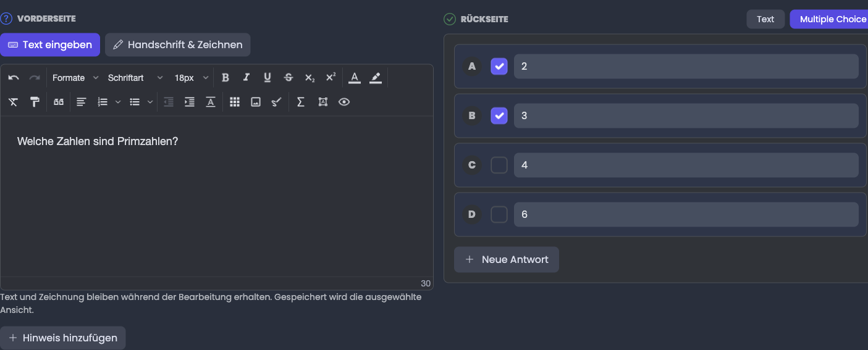
Task: Apply superscript formatting
Action: [x=331, y=78]
